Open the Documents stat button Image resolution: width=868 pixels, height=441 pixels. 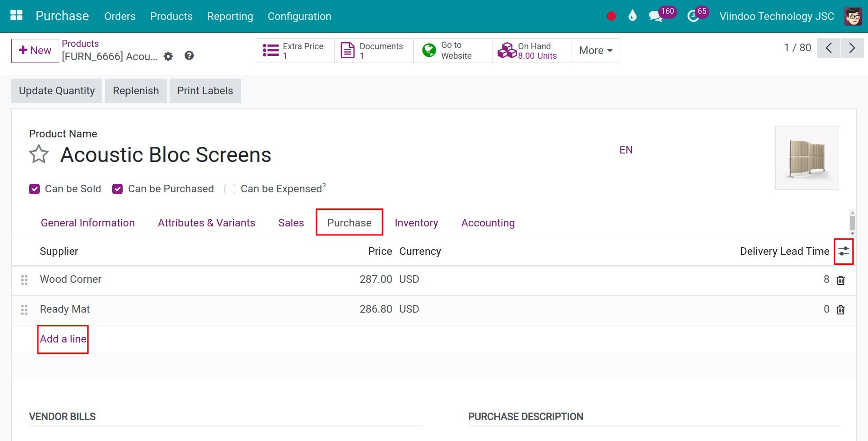click(x=374, y=51)
